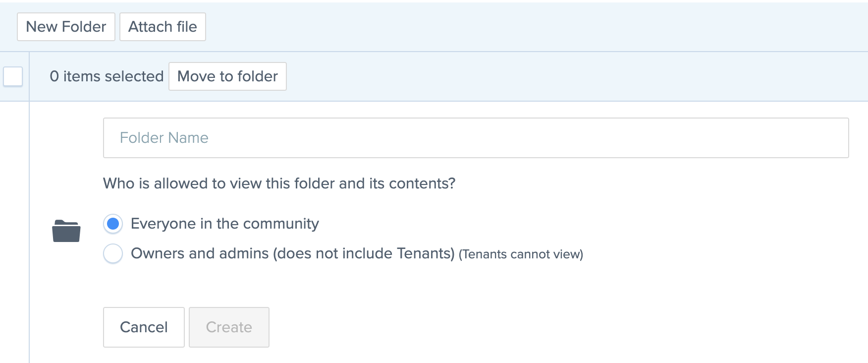Viewport: 868px width, 363px height.
Task: Click the 'Folder Name' placeholder text
Action: (x=164, y=138)
